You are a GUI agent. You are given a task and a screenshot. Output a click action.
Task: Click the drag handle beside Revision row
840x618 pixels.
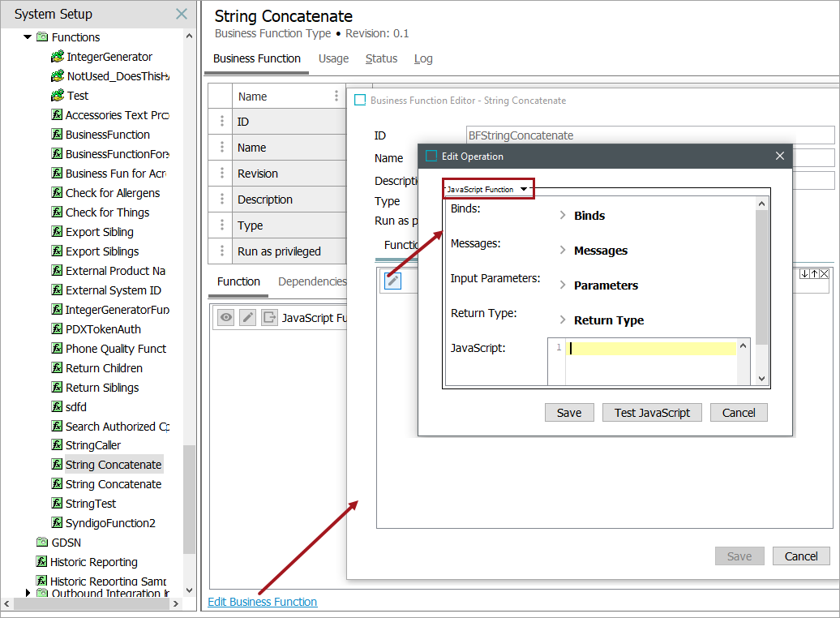point(221,174)
